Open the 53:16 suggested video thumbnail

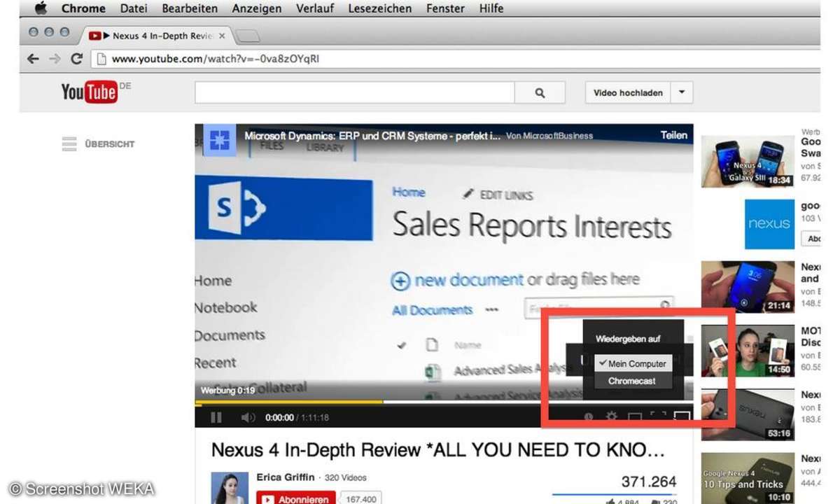click(748, 414)
